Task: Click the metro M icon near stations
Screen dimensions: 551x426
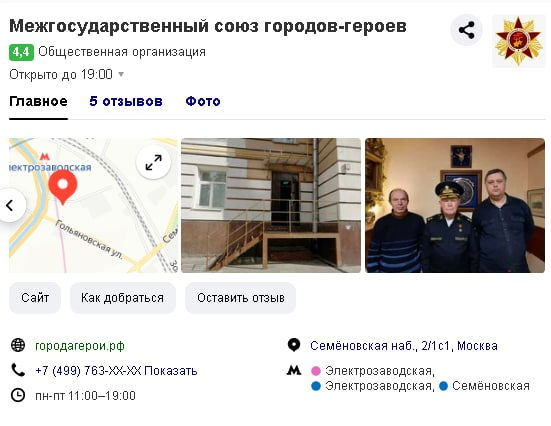Action: click(x=294, y=370)
